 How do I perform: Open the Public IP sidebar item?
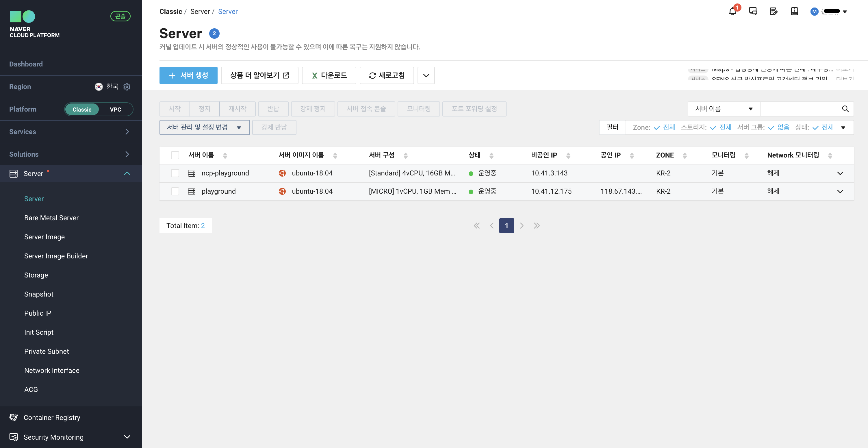(38, 313)
